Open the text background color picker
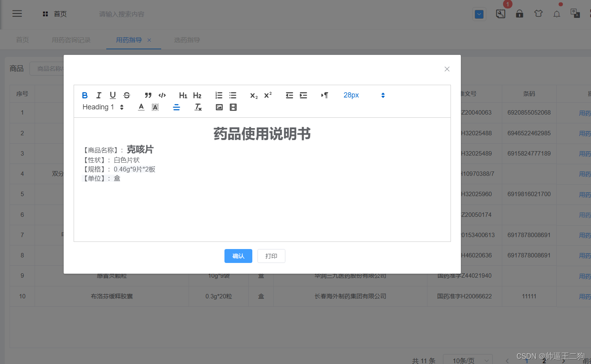The image size is (591, 364). [x=155, y=107]
